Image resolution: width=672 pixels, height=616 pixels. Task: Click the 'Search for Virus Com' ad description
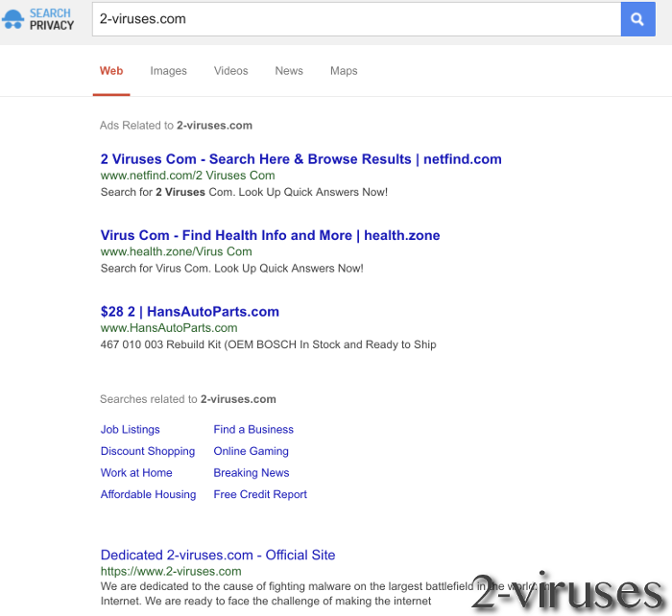232,269
